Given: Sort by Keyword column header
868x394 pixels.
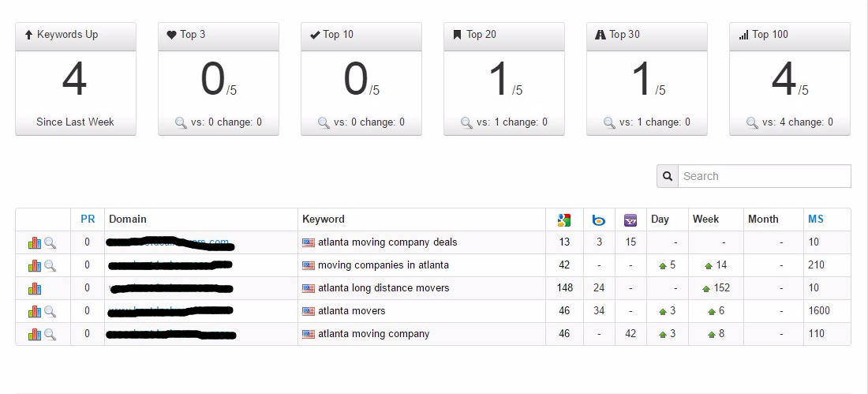Looking at the screenshot, I should [324, 220].
